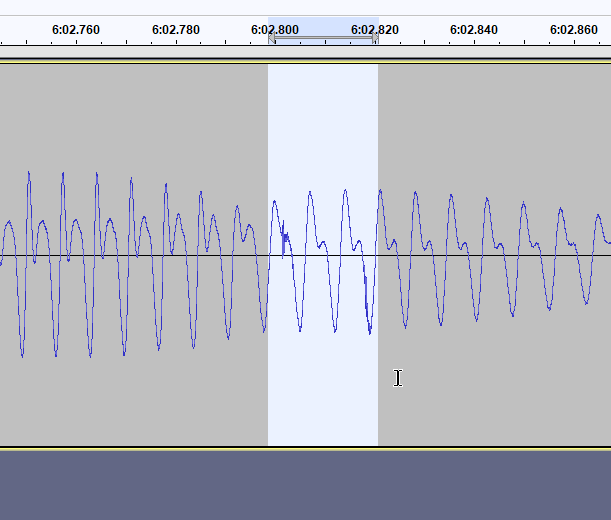The height and width of the screenshot is (520, 611).
Task: Click the glitch spike in the selected waveform
Action: (285, 239)
